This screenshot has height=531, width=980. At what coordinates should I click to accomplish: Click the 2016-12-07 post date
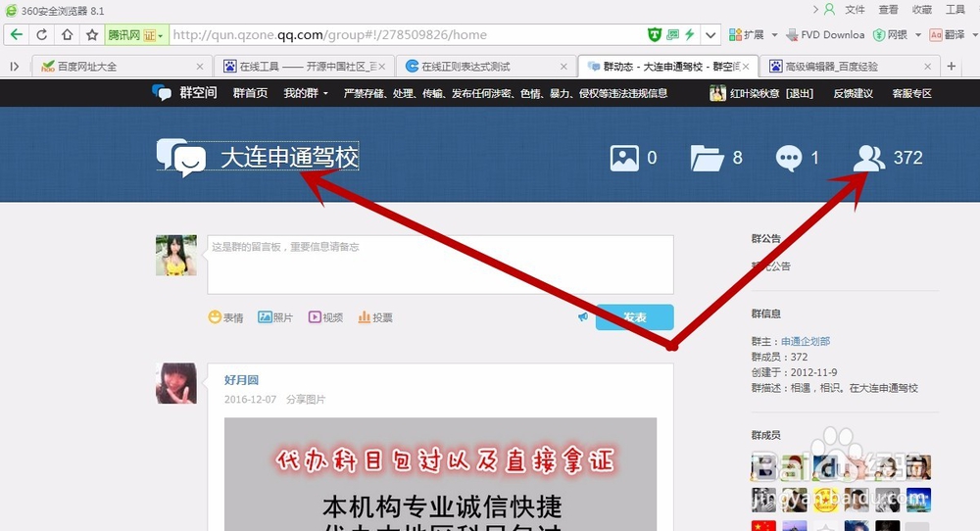click(250, 399)
